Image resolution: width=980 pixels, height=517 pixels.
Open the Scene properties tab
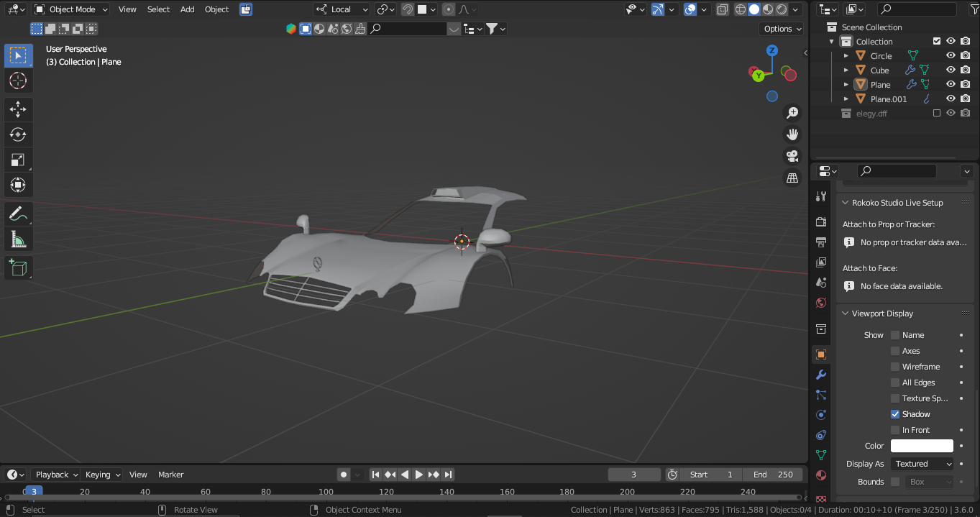tap(821, 283)
